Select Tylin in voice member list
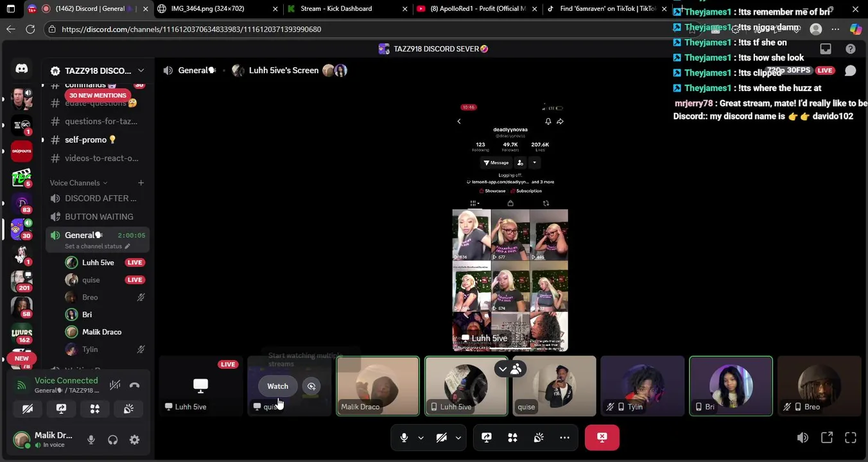This screenshot has width=868, height=462. (x=105, y=349)
